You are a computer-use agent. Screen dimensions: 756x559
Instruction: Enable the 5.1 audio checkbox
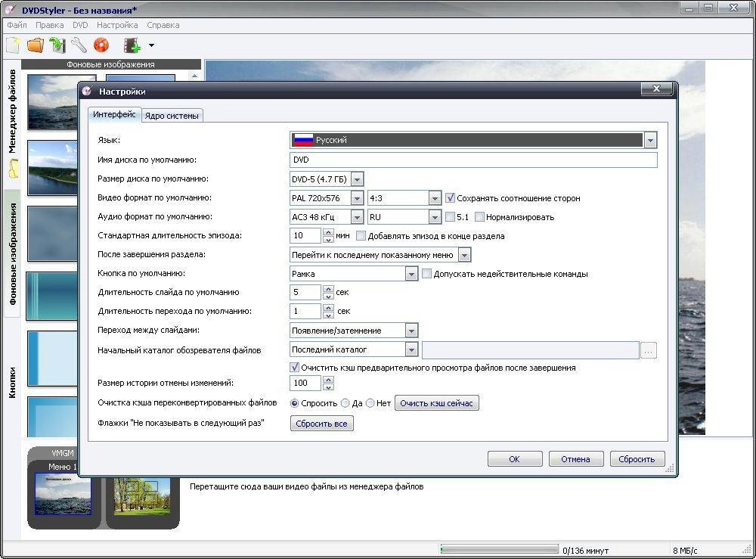coord(450,217)
